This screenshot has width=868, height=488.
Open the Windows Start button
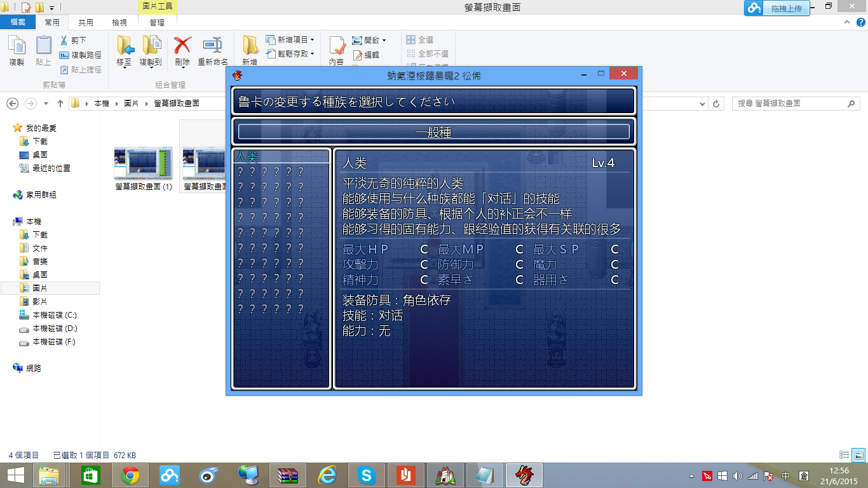tap(15, 475)
